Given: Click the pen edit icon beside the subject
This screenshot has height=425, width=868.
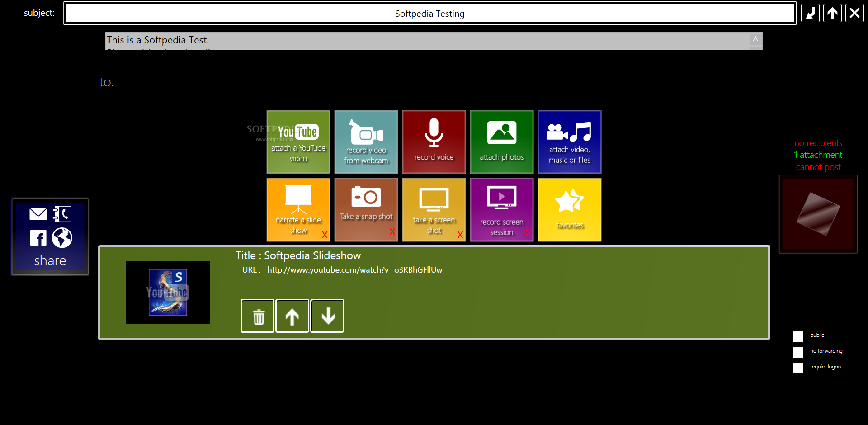Looking at the screenshot, I should 810,13.
